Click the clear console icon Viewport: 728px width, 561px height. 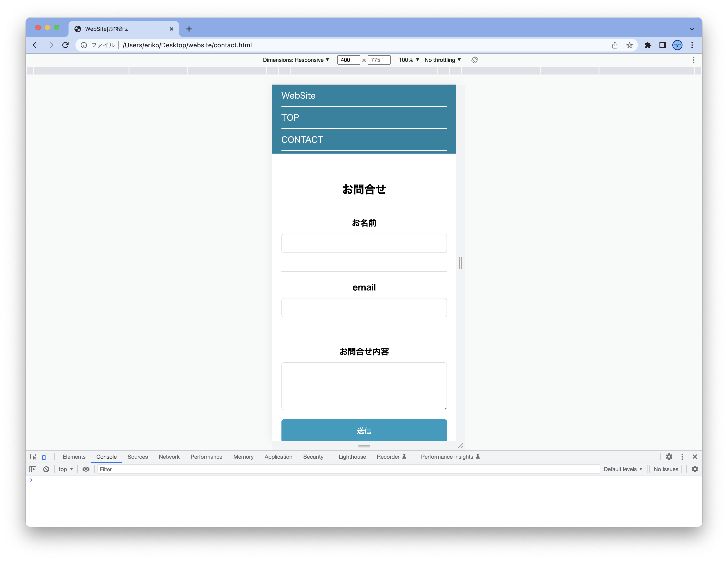(x=46, y=469)
